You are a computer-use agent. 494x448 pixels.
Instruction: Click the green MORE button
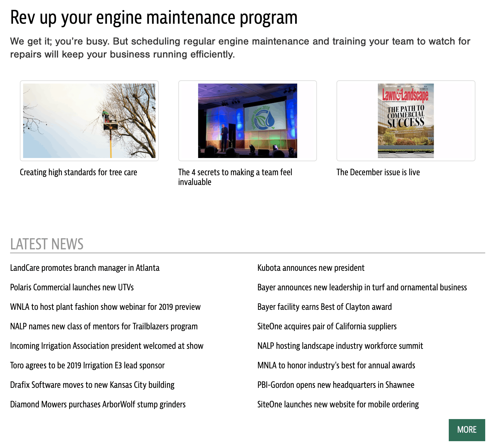point(467,430)
